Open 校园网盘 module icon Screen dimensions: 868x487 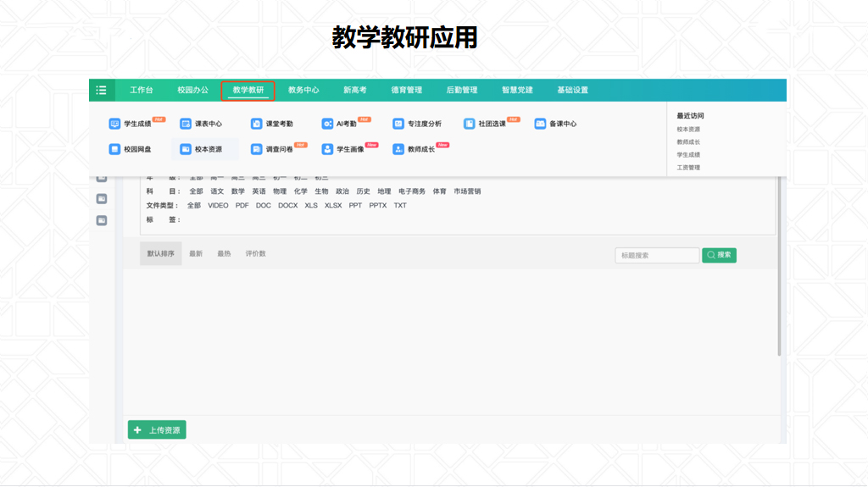click(115, 149)
